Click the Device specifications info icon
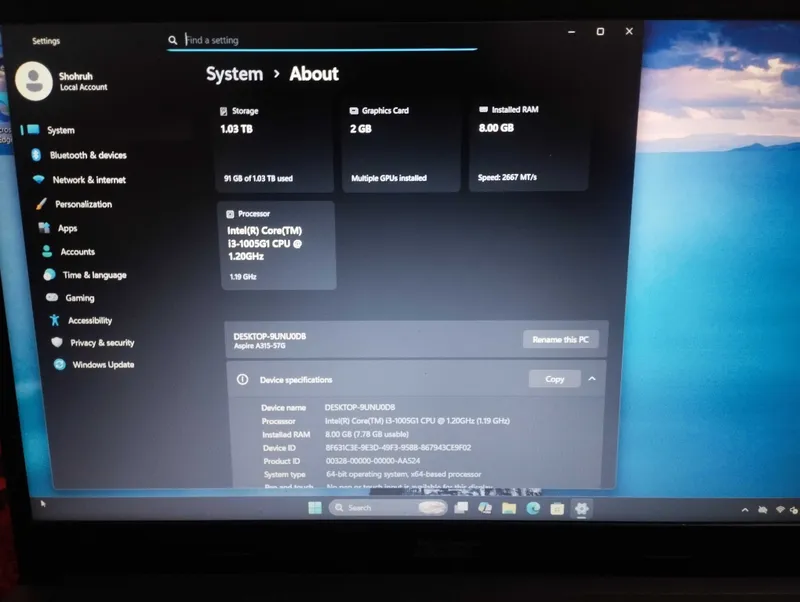The image size is (800, 602). [242, 379]
